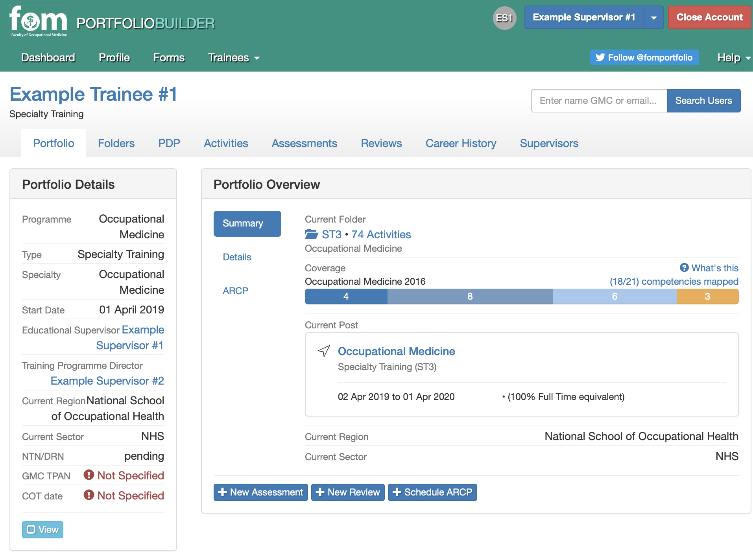
Task: Expand the Help menu
Action: (x=734, y=58)
